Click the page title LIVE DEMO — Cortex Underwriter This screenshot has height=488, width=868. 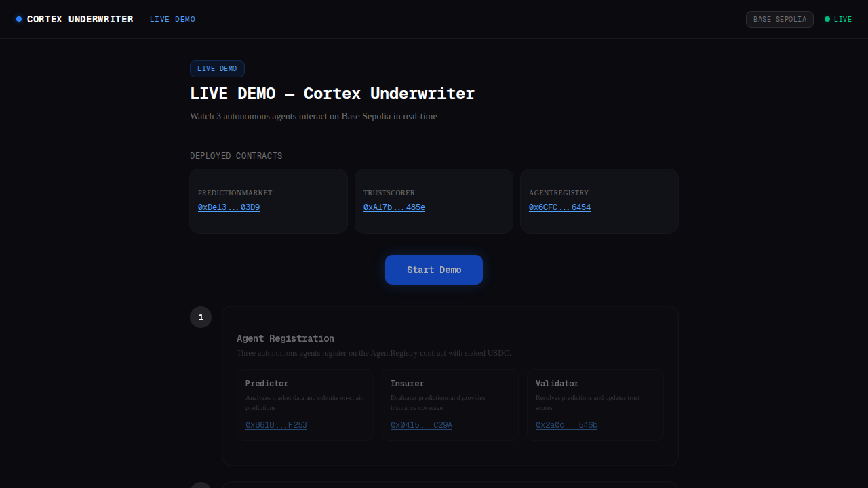click(x=332, y=94)
